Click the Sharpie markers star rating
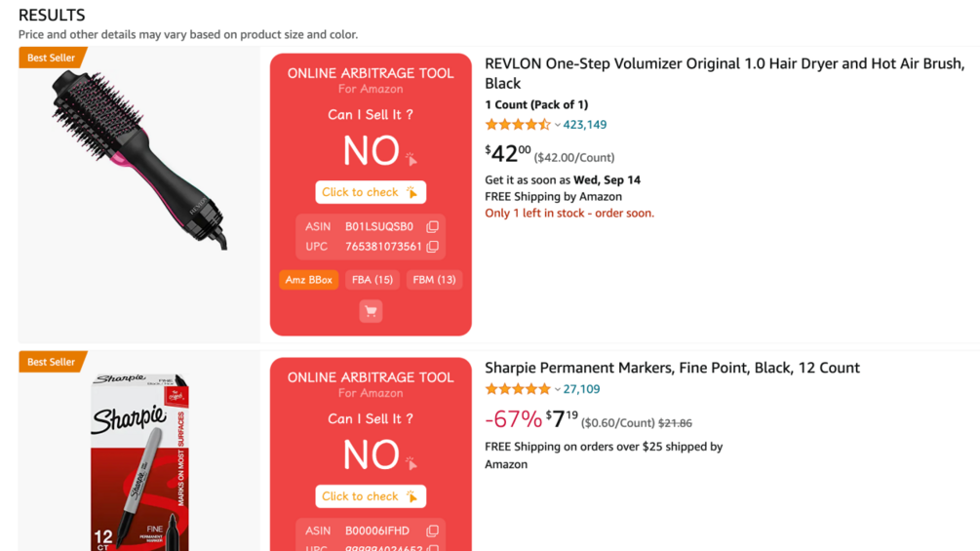 coord(517,389)
